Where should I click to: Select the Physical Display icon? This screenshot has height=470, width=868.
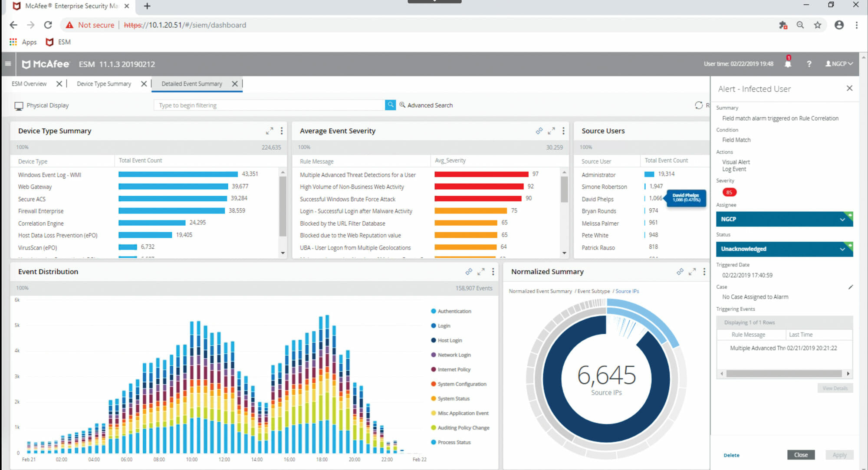[18, 105]
